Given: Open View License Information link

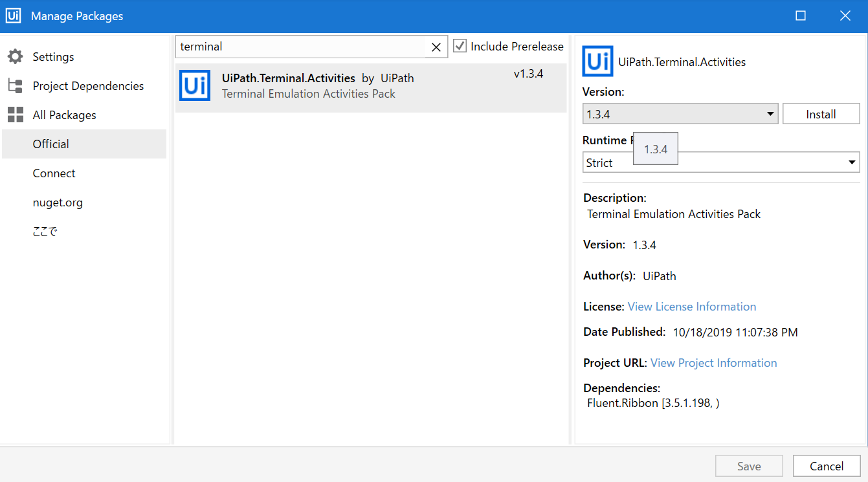Looking at the screenshot, I should (x=692, y=307).
